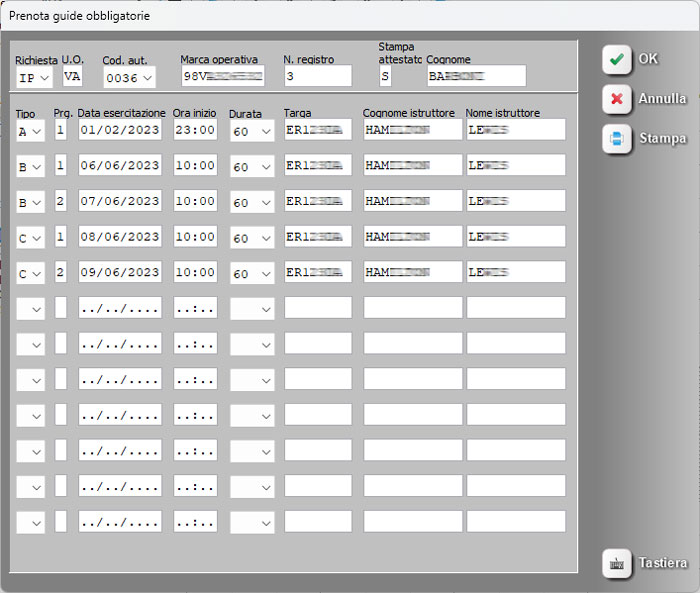Click the red X Annulla icon

coord(617,99)
